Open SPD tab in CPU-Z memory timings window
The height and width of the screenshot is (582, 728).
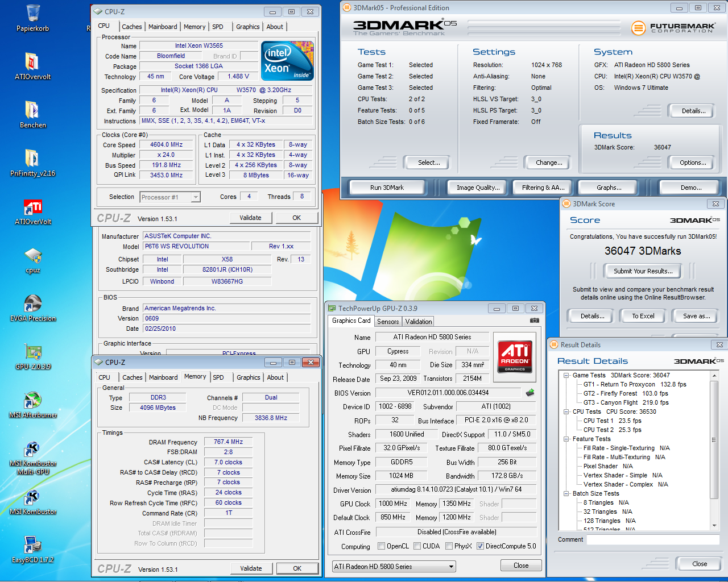click(x=218, y=377)
